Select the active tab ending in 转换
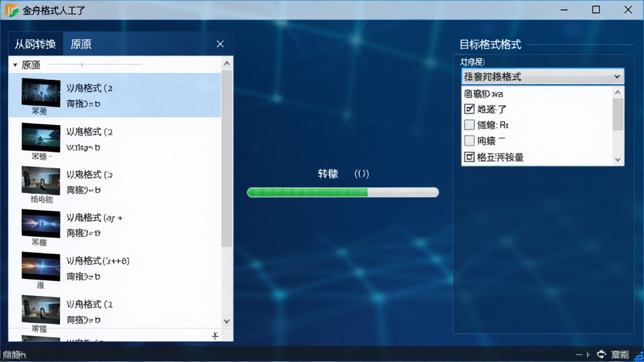 click(36, 44)
